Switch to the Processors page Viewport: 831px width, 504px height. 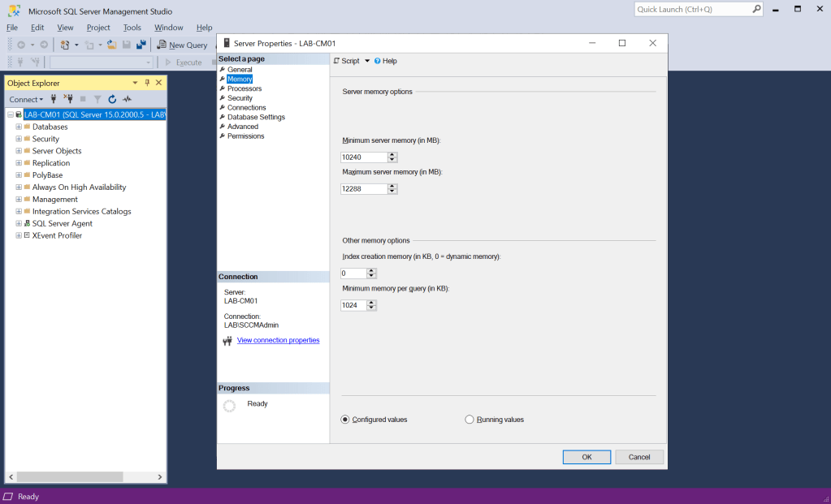click(245, 88)
